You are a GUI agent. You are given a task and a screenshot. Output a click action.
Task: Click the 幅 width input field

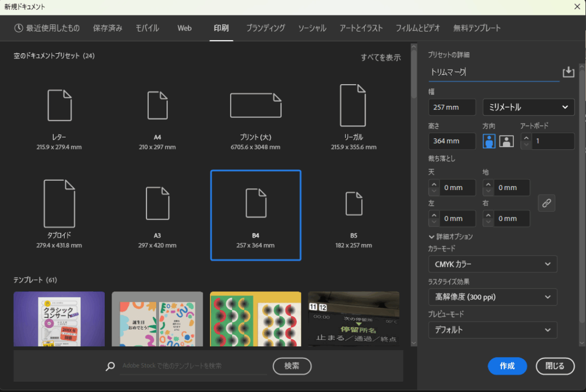pyautogui.click(x=452, y=107)
